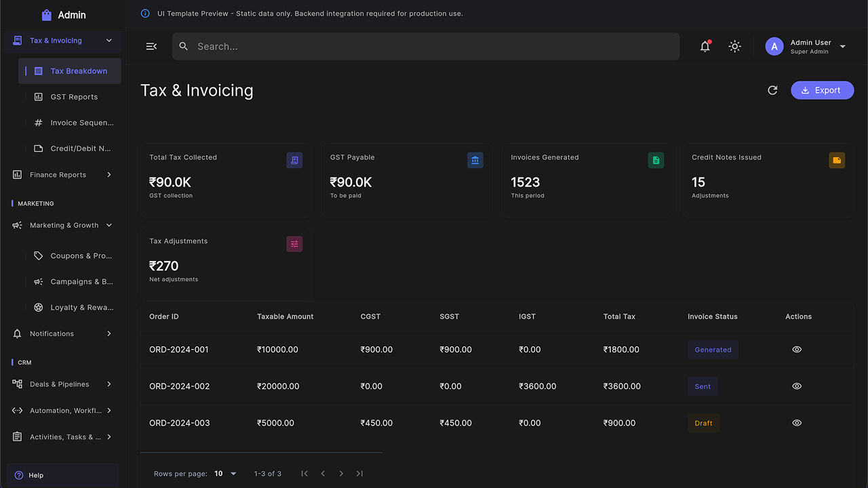
Task: Click the Tax Adjustments sliders icon
Action: (294, 244)
